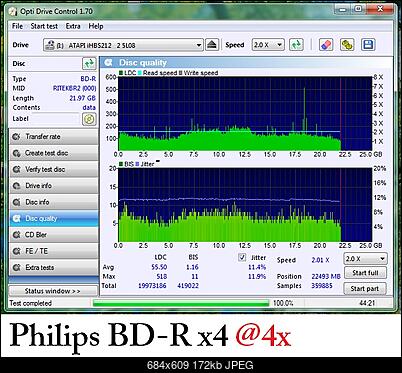
Task: Click the Samples value 359885
Action: click(x=322, y=286)
